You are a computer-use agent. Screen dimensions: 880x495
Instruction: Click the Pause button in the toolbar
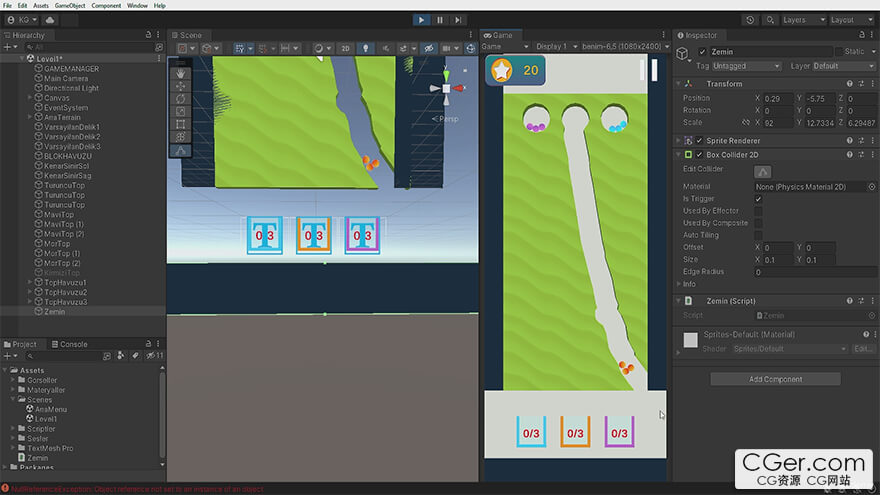[x=439, y=19]
